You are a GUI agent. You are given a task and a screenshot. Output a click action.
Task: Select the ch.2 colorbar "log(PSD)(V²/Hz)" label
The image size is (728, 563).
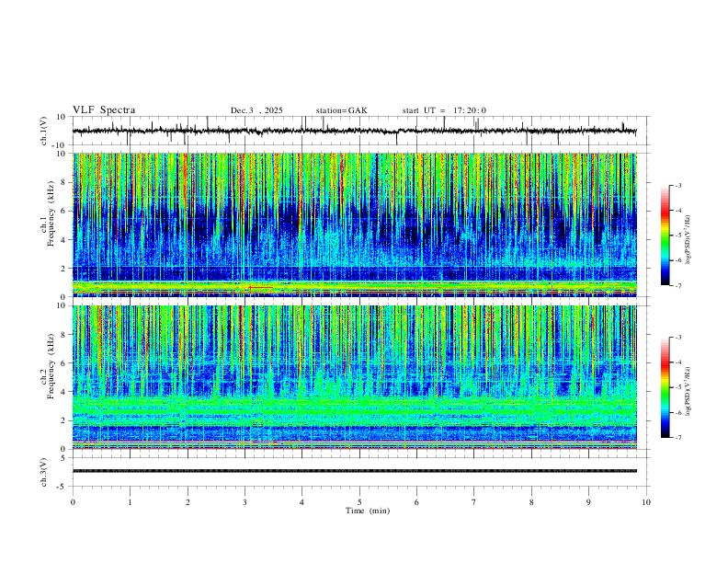click(688, 391)
